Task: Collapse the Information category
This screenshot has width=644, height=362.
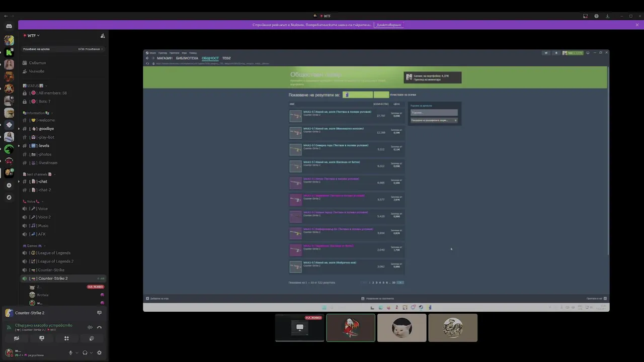Action: click(38, 113)
